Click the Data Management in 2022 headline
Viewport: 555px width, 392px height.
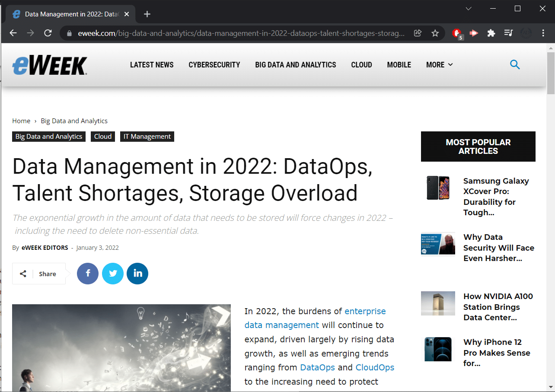click(x=192, y=180)
